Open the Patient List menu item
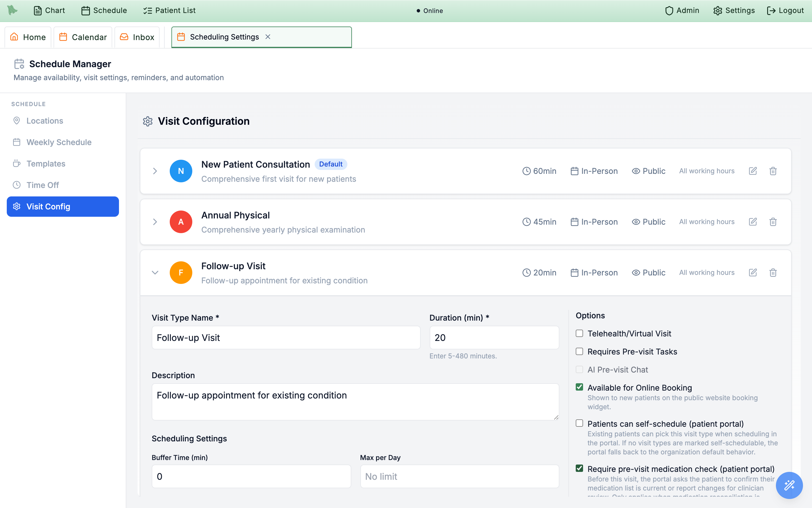This screenshot has width=812, height=508. [x=169, y=10]
